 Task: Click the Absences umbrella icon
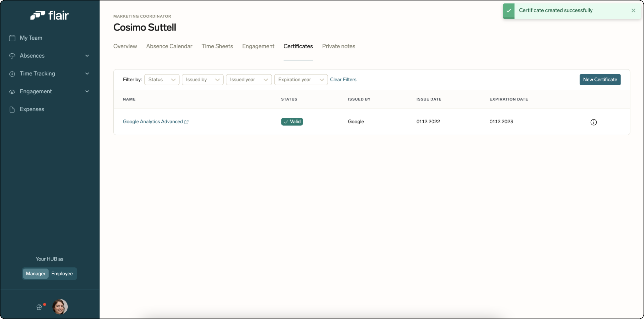(12, 56)
